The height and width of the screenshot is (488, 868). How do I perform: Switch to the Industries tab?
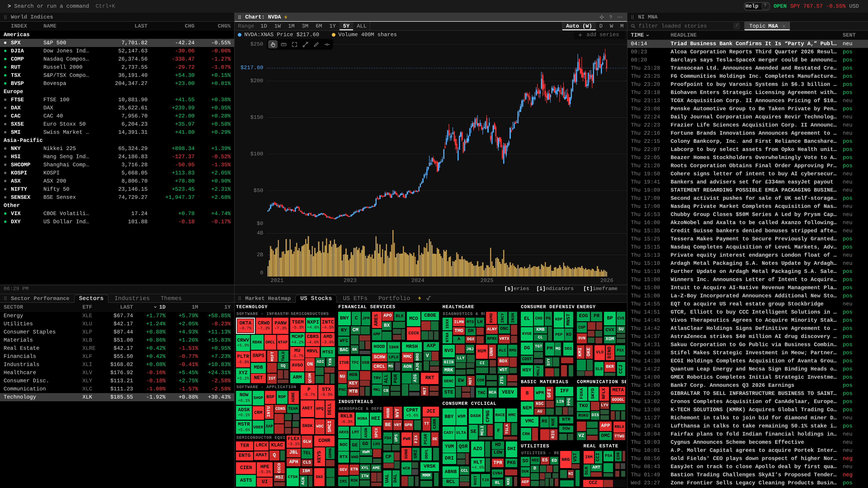click(x=132, y=298)
